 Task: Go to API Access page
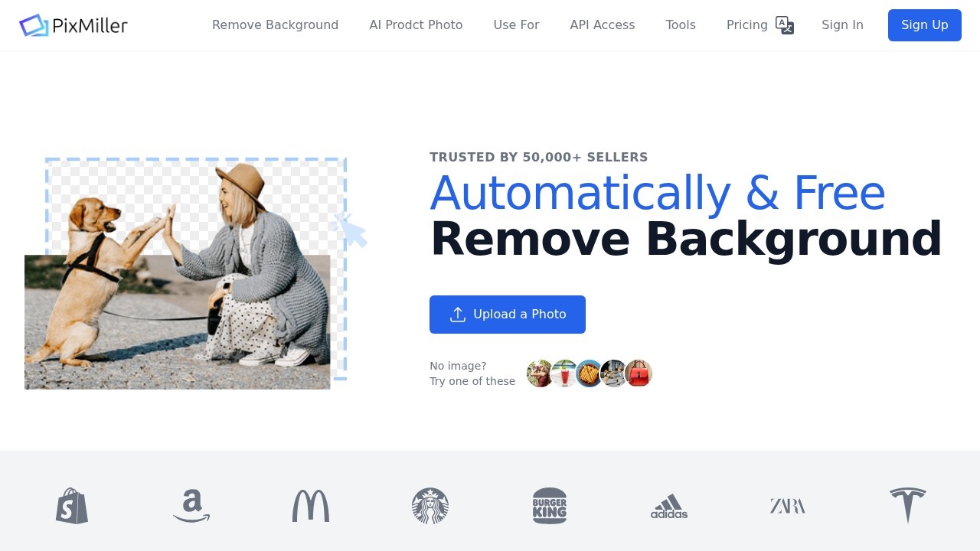tap(603, 25)
